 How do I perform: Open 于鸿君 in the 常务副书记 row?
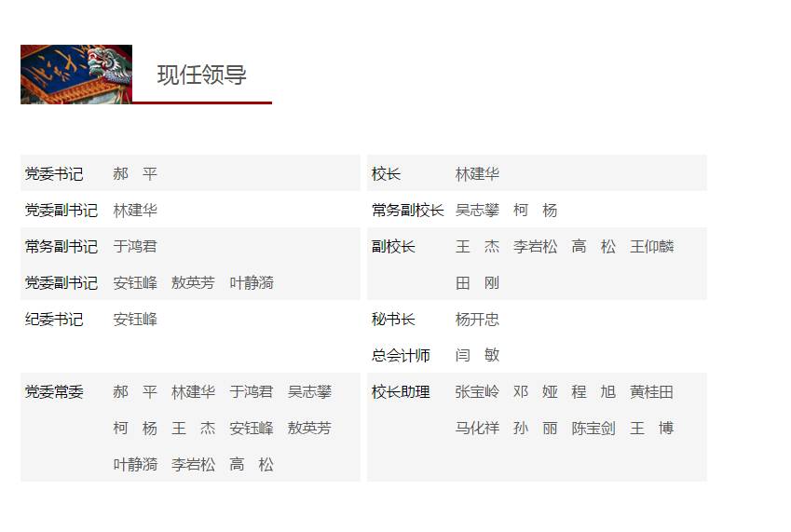click(135, 247)
